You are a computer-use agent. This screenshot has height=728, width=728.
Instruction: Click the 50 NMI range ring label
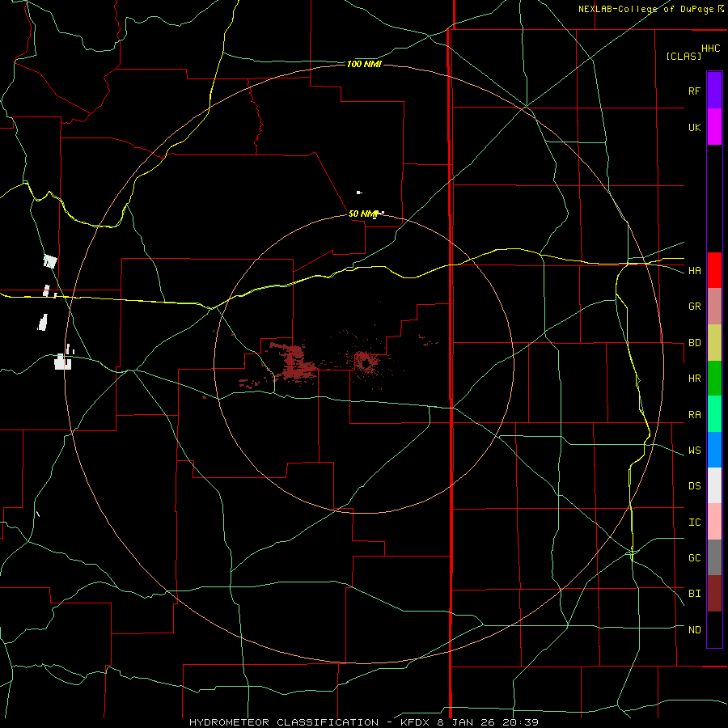point(362,214)
